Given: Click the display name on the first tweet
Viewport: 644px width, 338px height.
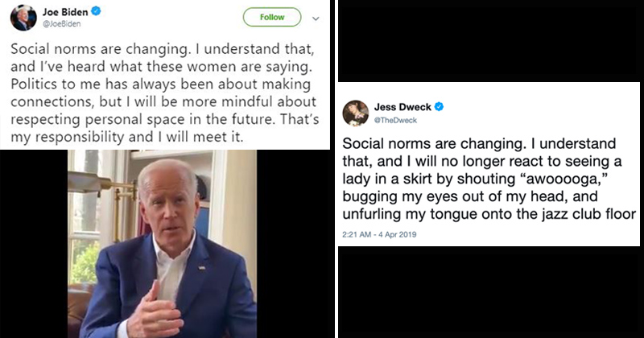Looking at the screenshot, I should point(65,12).
